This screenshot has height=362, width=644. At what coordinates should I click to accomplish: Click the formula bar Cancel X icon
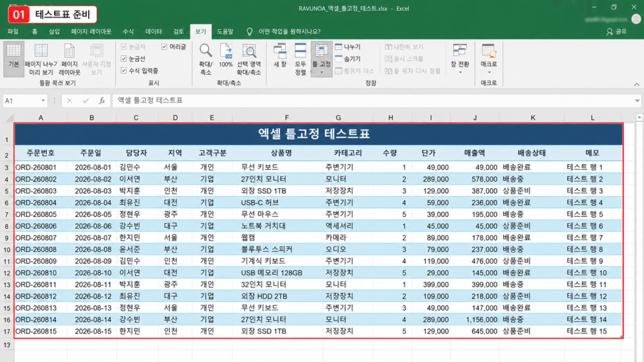(x=69, y=101)
